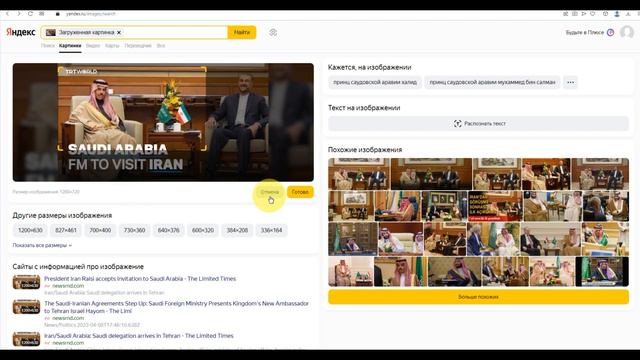640x360 pixels.
Task: Choose the 600×320 image size
Action: 203,230
